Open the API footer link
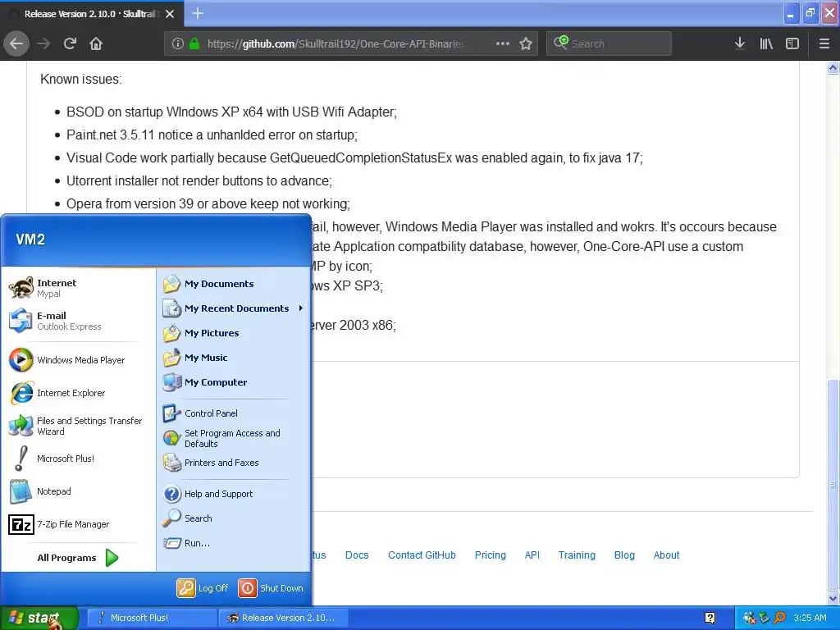Image resolution: width=840 pixels, height=630 pixels. (532, 555)
